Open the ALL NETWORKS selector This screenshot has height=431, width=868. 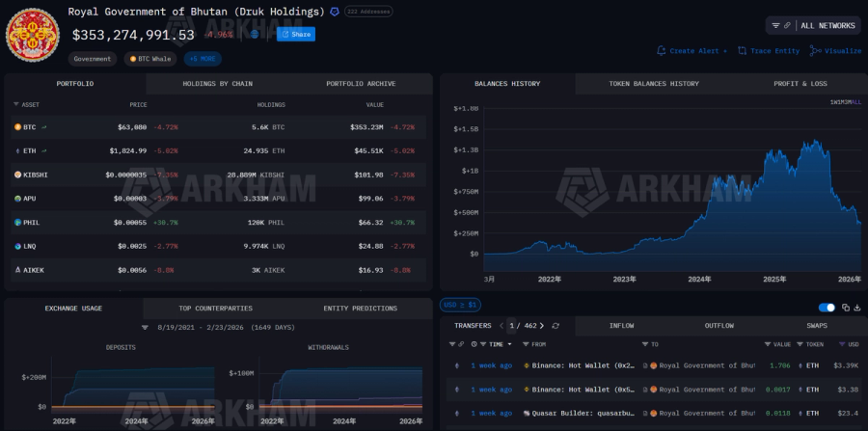coord(827,25)
